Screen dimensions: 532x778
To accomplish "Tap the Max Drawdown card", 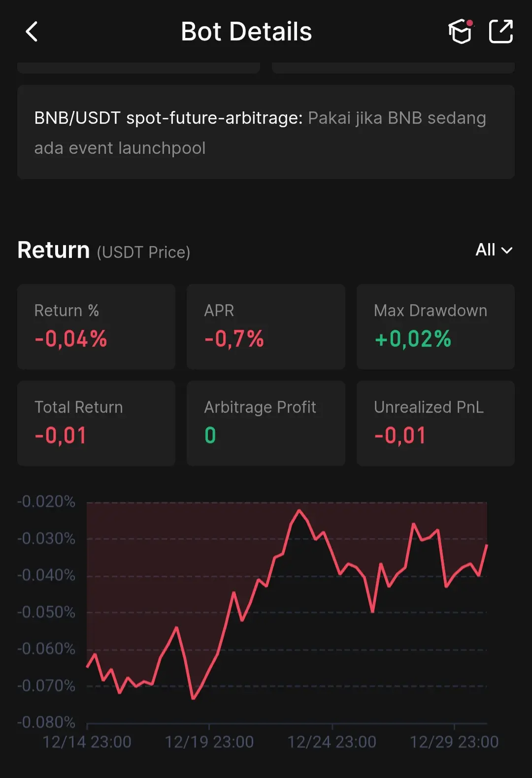I will tap(435, 326).
